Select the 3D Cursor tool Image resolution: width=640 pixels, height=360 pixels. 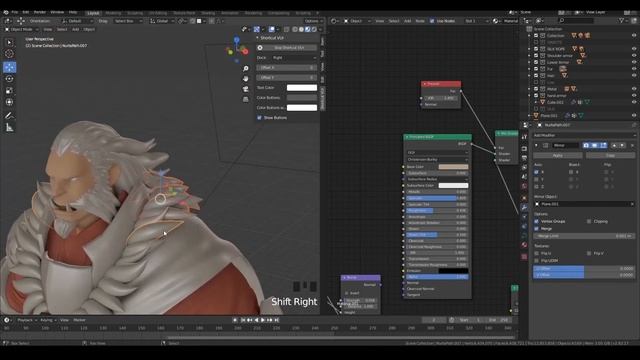(9, 53)
